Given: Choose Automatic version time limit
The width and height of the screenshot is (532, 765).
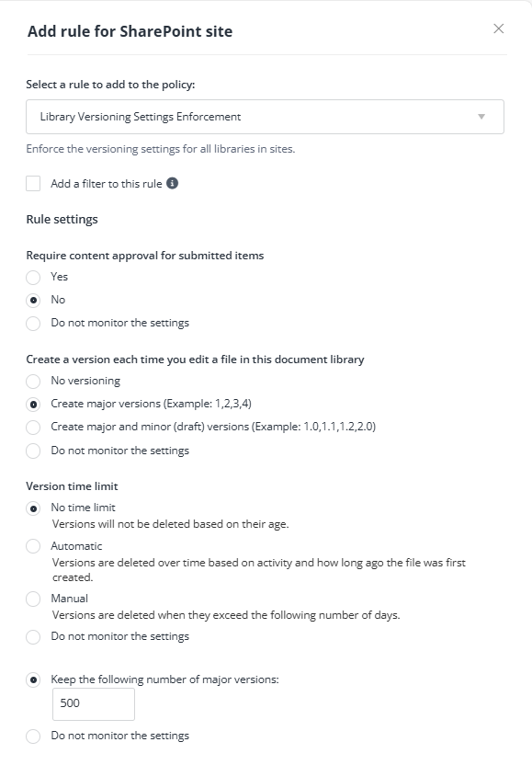Looking at the screenshot, I should [33, 546].
